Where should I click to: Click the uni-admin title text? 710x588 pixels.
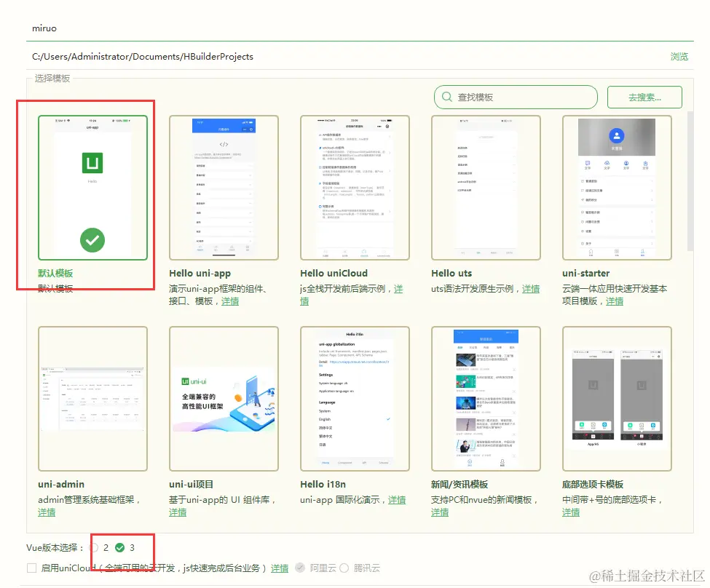click(x=61, y=484)
